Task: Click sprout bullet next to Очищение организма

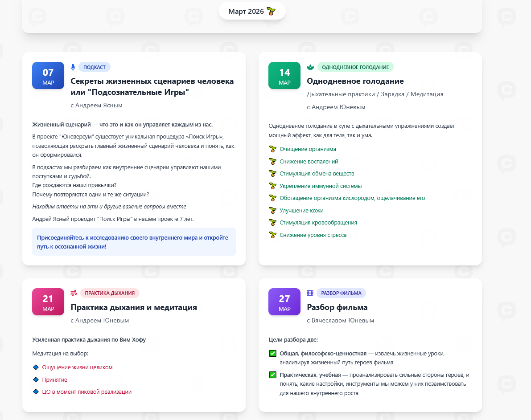Action: tap(273, 149)
